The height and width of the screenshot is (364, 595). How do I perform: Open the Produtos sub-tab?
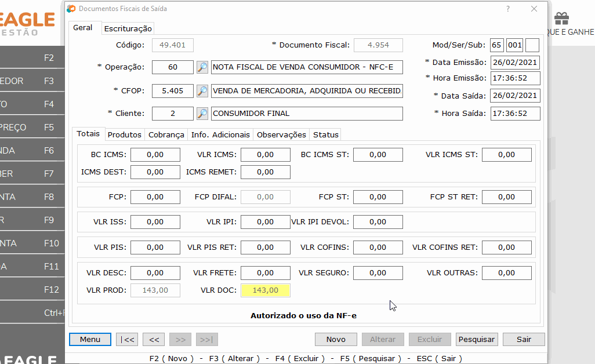point(125,134)
